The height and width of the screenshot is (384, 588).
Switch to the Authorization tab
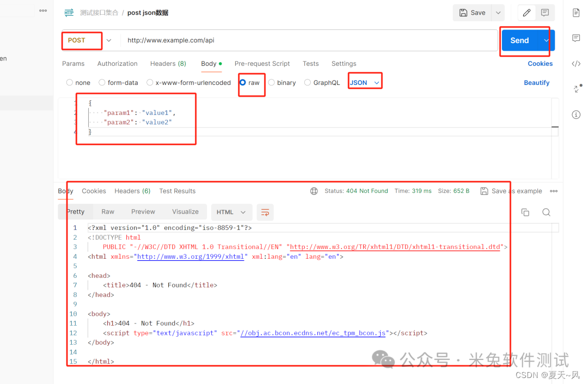click(x=118, y=64)
